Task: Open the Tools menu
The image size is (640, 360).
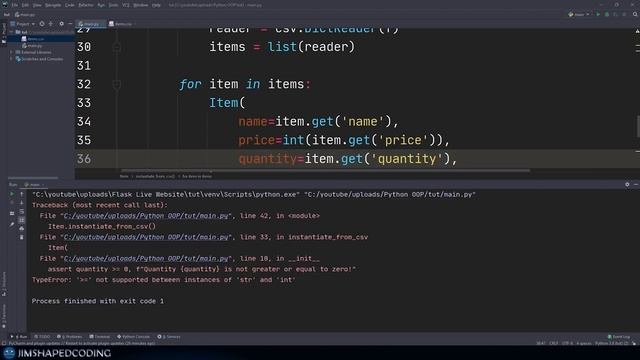Action: (x=113, y=5)
